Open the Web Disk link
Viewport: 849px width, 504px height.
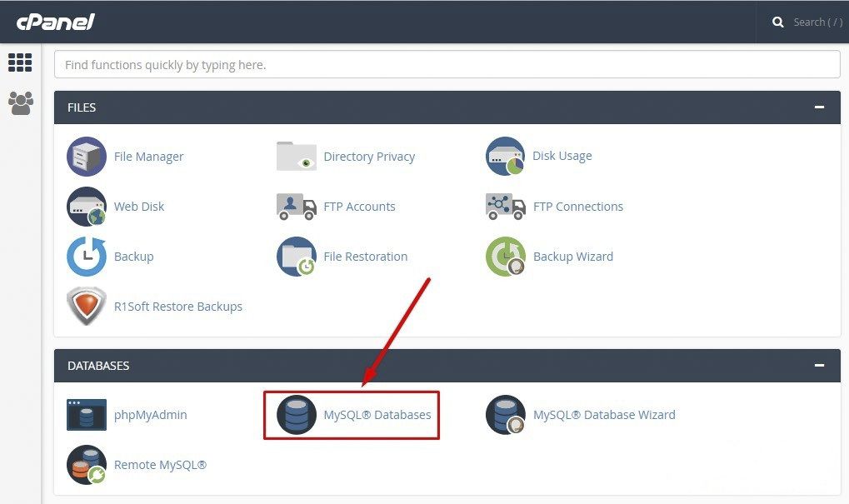[x=139, y=207]
